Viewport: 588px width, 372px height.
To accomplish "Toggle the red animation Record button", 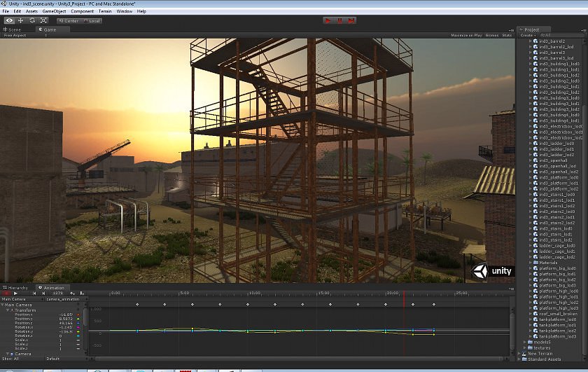I will 6,293.
